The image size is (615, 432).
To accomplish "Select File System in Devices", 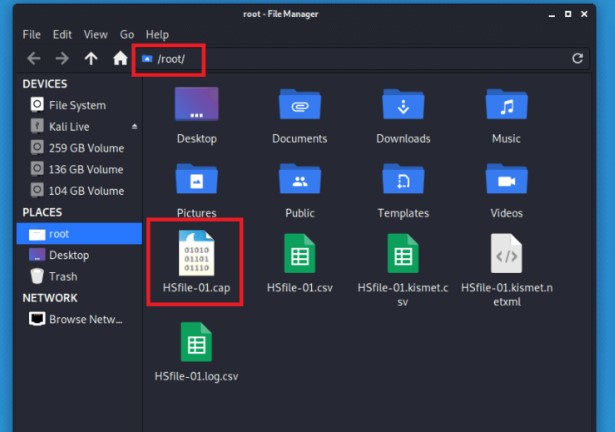I will (79, 105).
